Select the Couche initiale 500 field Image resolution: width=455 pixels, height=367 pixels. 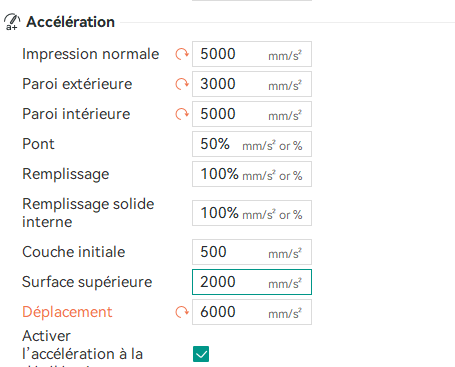tap(252, 252)
